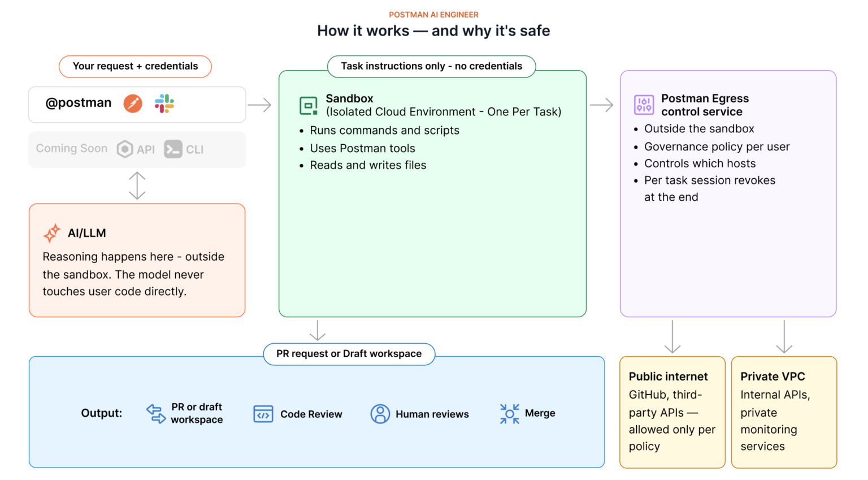Click the "Output:" label

point(102,413)
